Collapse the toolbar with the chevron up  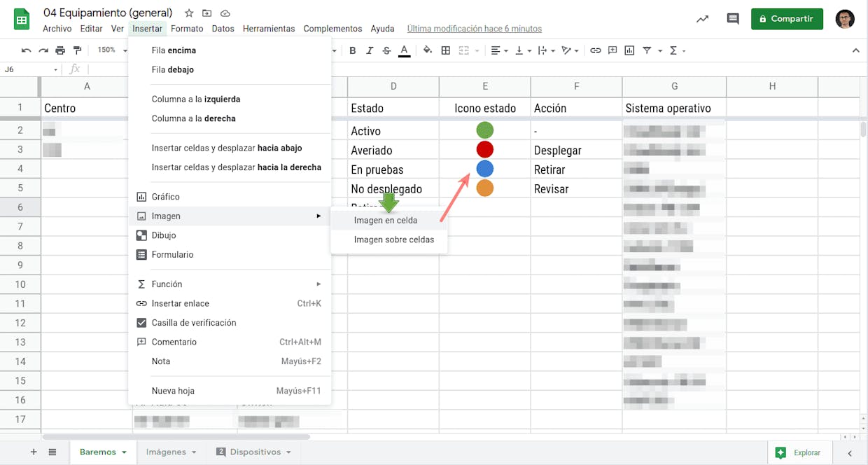(x=855, y=50)
